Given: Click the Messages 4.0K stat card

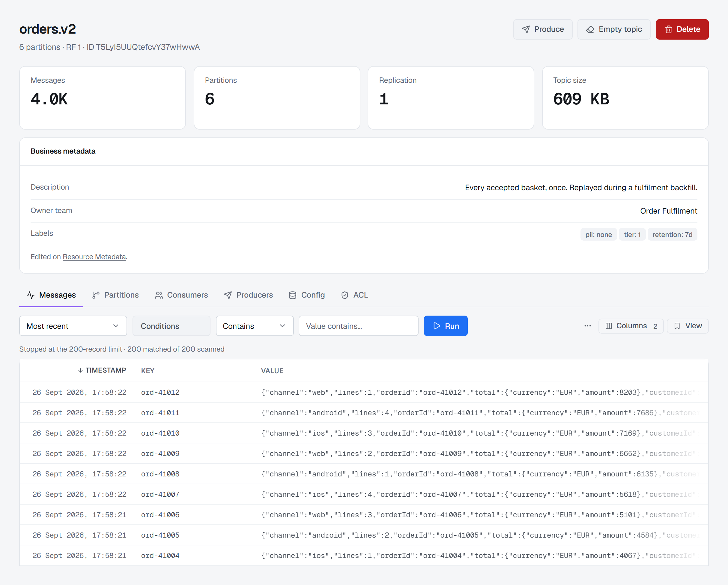Looking at the screenshot, I should [x=102, y=97].
